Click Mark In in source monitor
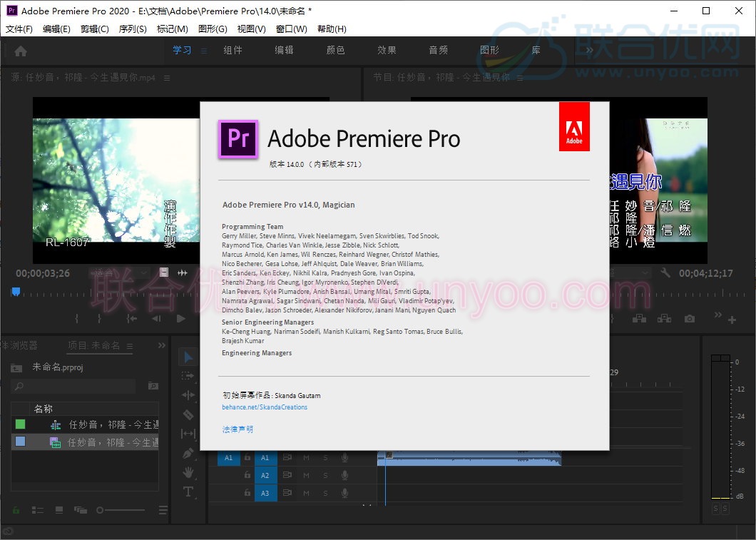756x540 pixels. click(76, 319)
